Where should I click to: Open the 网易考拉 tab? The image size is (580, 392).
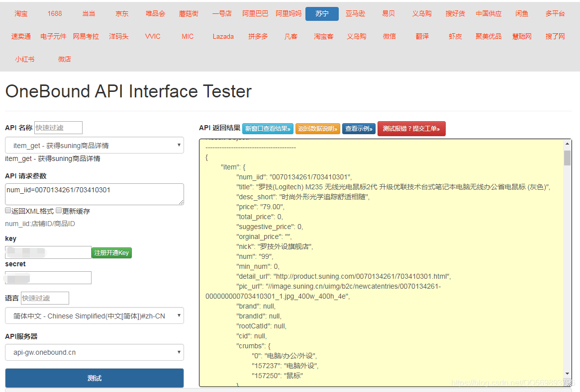tap(86, 36)
